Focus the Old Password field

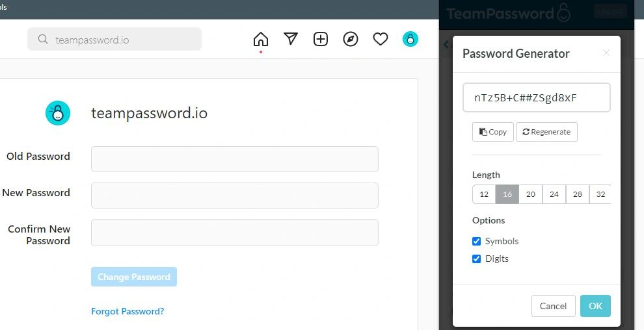[235, 159]
